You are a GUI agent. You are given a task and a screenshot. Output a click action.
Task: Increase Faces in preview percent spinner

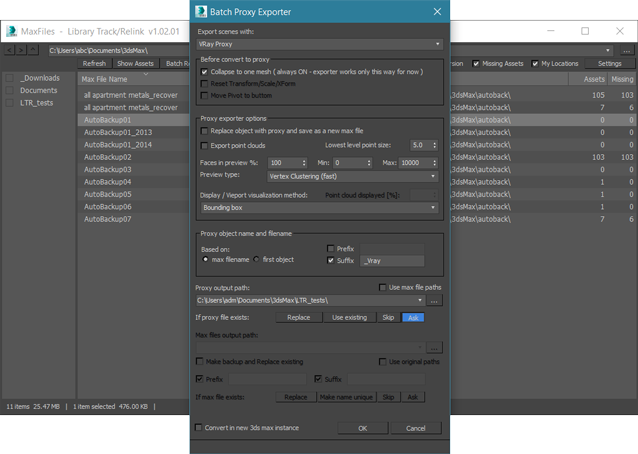(304, 160)
